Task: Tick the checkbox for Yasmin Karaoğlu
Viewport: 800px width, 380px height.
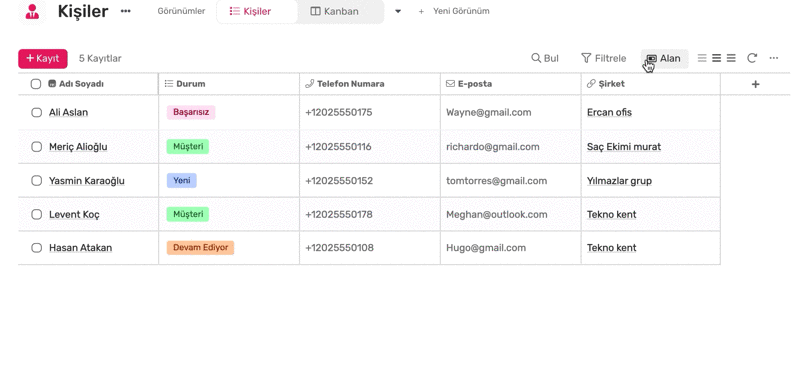Action: tap(37, 181)
